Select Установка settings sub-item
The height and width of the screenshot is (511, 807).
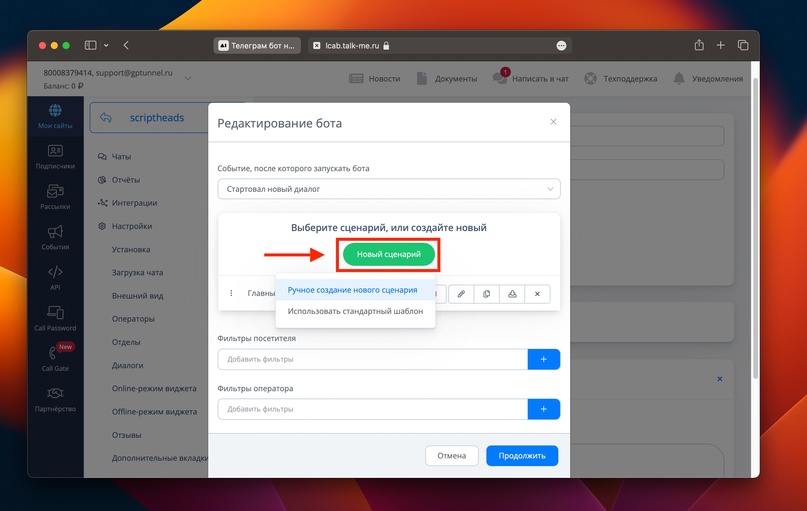point(131,249)
